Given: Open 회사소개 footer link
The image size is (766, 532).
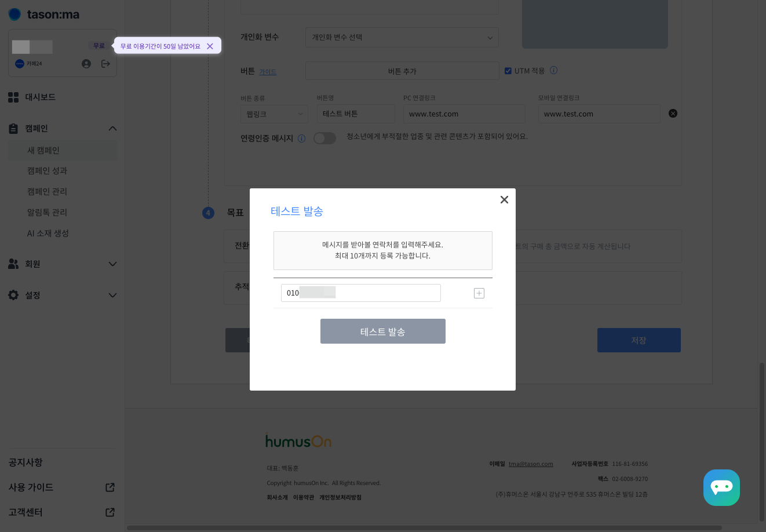Looking at the screenshot, I should pyautogui.click(x=277, y=497).
